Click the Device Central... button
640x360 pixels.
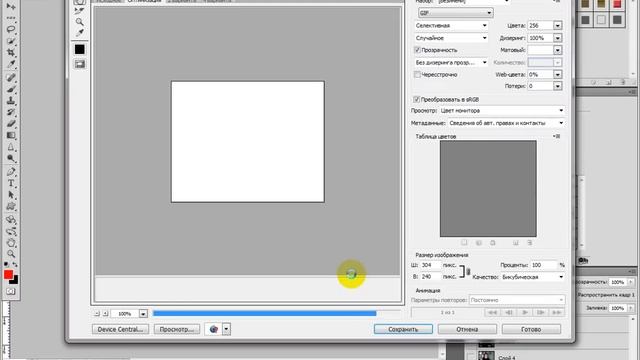tap(120, 329)
